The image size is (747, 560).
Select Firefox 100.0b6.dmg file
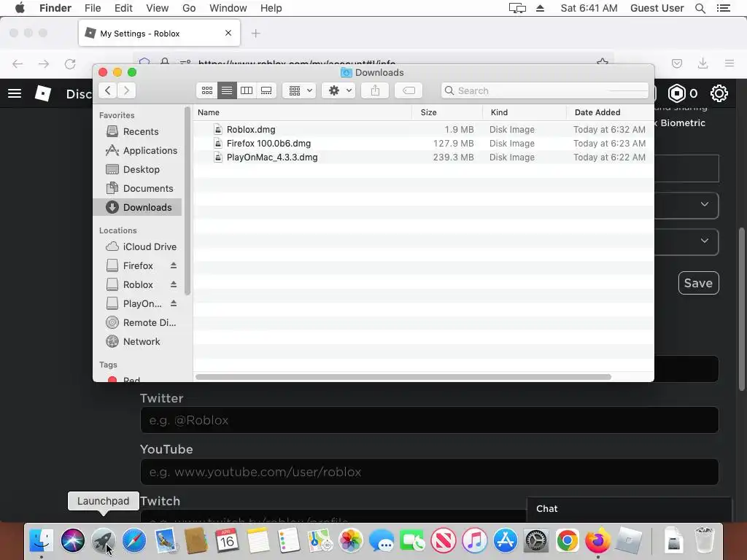click(x=423, y=144)
